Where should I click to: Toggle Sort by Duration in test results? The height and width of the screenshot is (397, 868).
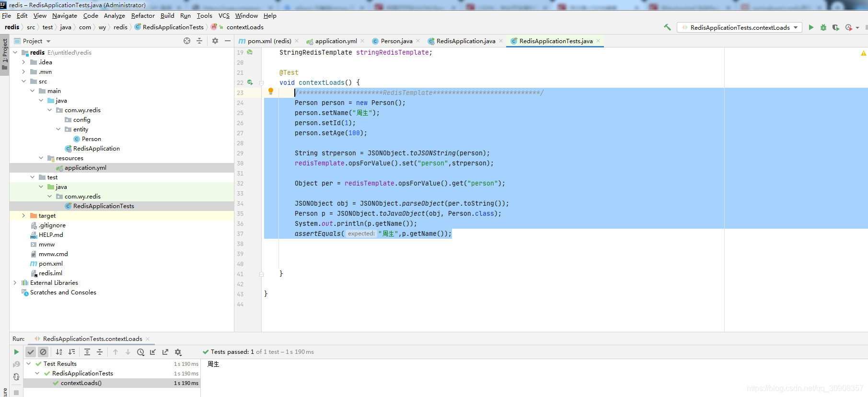click(71, 352)
